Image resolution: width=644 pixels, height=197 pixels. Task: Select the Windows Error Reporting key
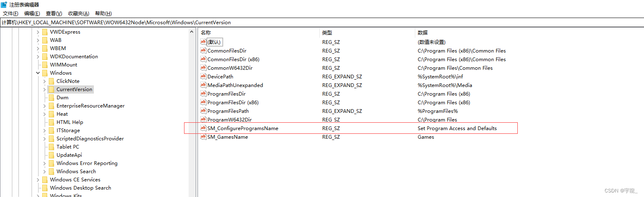[87, 163]
